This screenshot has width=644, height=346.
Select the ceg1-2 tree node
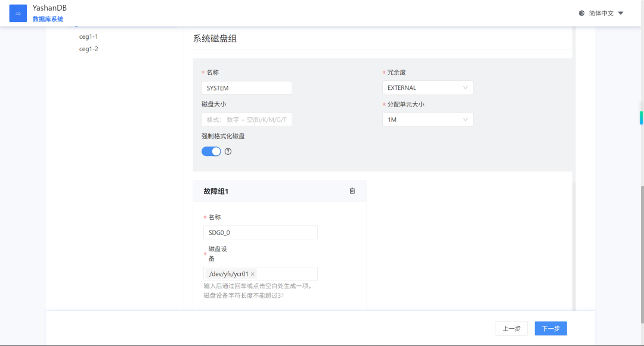89,49
